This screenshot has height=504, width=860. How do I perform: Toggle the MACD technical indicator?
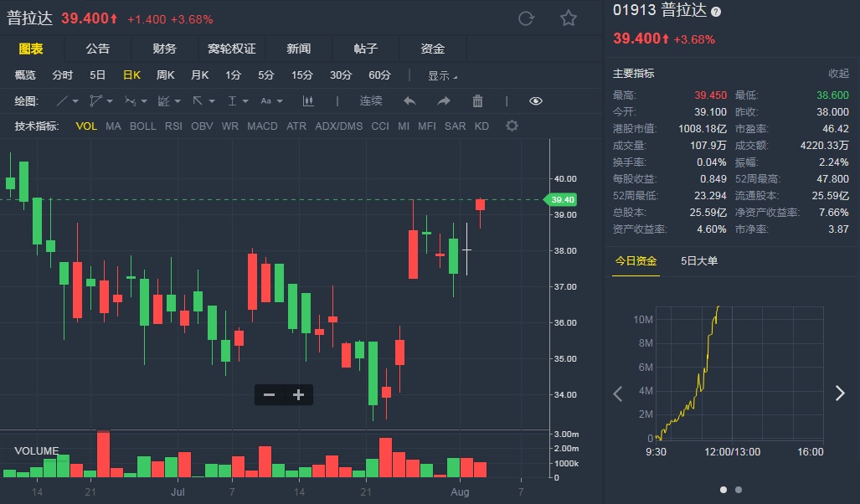pyautogui.click(x=262, y=126)
